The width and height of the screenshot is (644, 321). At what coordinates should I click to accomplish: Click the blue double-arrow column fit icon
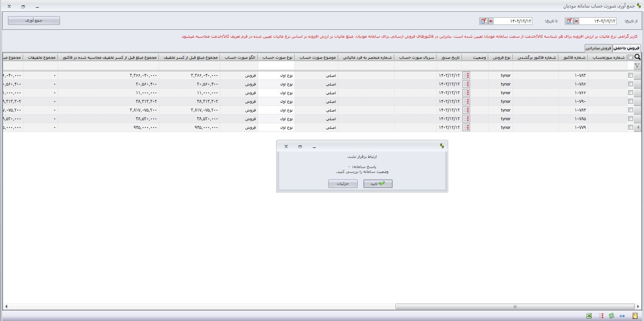622,316
